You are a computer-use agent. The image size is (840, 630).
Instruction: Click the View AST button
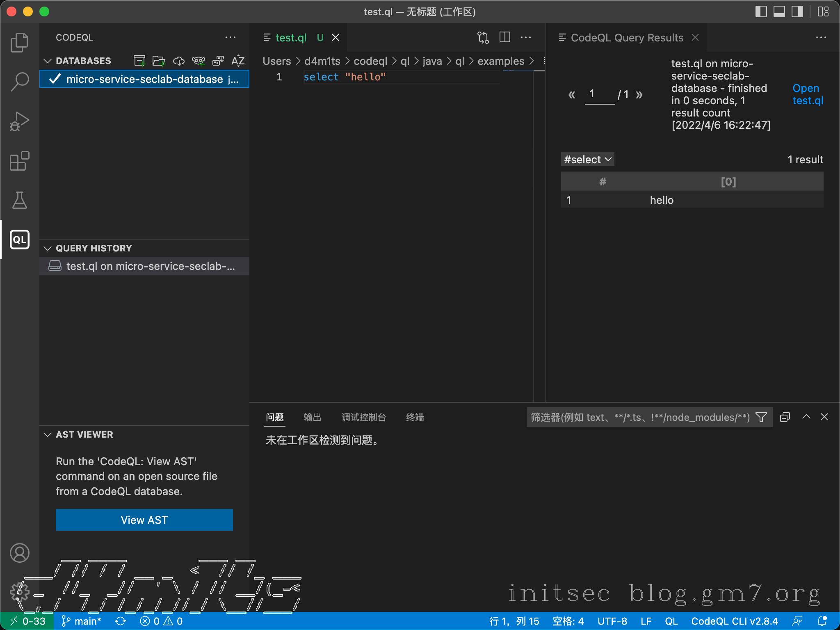pos(144,520)
